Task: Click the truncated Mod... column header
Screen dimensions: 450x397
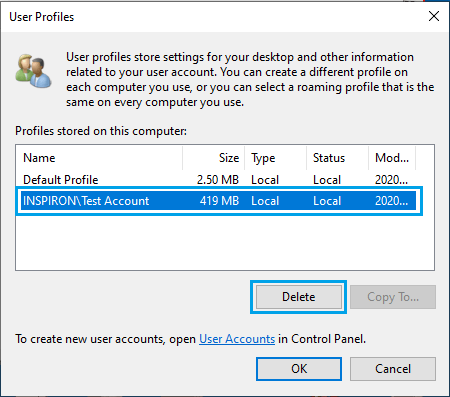Action: 392,158
